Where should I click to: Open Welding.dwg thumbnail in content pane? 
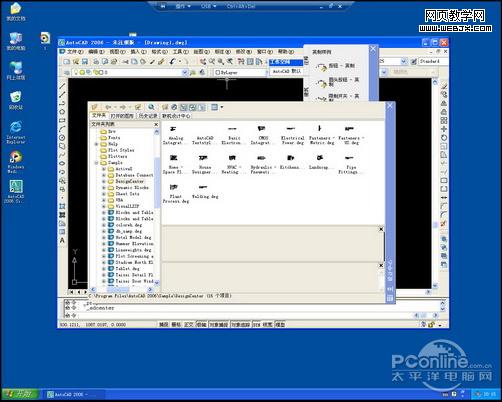205,191
